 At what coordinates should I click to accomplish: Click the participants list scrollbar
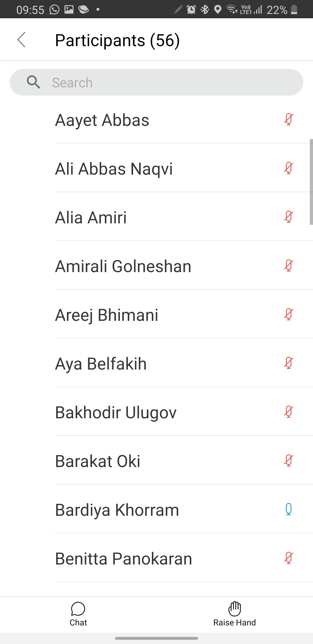coord(311,182)
